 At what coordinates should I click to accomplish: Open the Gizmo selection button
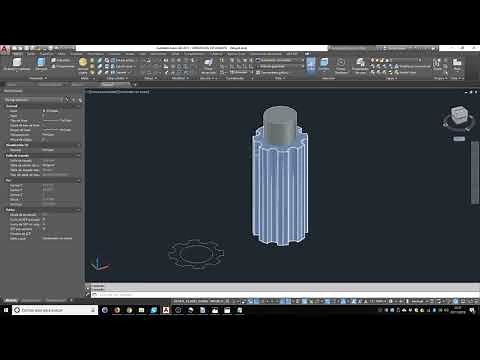341,64
